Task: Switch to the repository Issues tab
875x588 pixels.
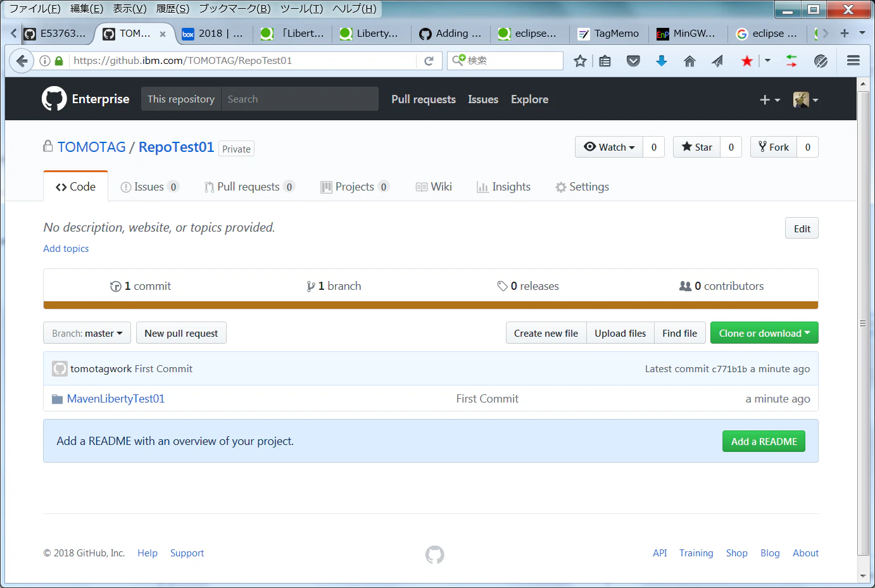Action: click(x=149, y=187)
